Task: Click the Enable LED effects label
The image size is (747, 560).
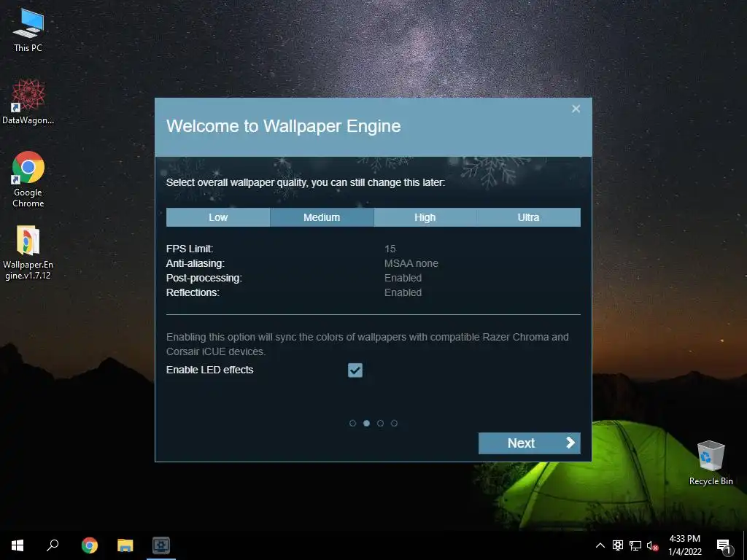Action: click(209, 370)
